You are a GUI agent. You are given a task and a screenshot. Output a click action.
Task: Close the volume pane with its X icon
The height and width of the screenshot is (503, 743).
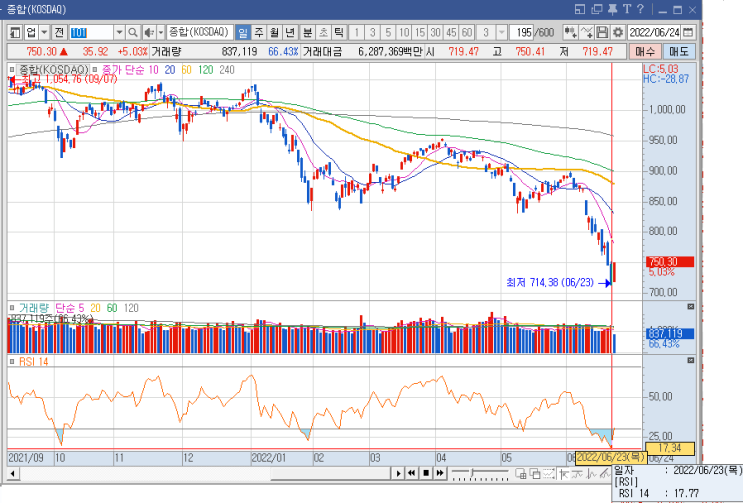click(x=690, y=307)
